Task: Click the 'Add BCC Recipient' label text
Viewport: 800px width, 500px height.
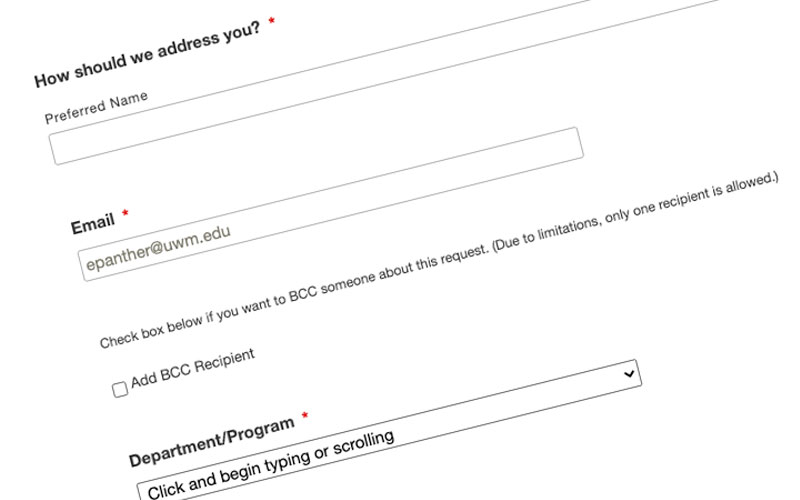Action: tap(193, 368)
